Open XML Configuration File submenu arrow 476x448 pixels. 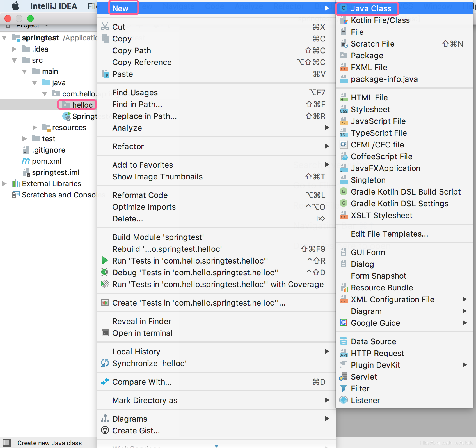pos(465,299)
